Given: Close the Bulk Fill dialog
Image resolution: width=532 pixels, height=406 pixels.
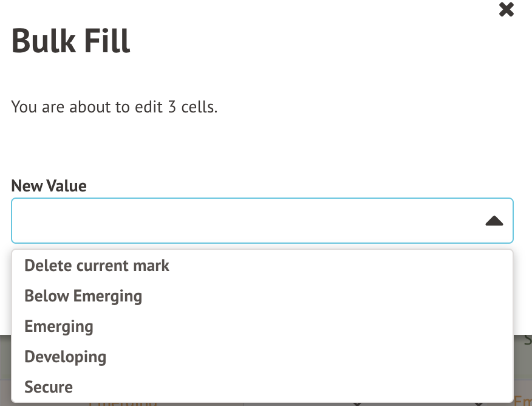Looking at the screenshot, I should click(506, 10).
